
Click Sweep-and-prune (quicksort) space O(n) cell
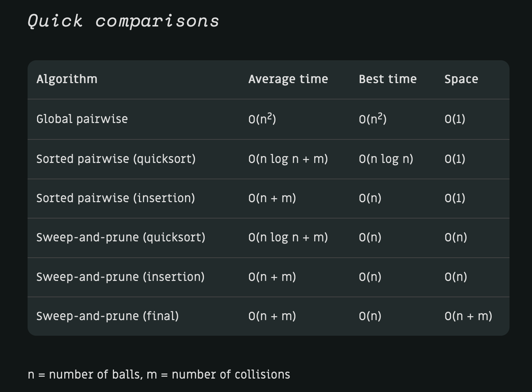455,237
